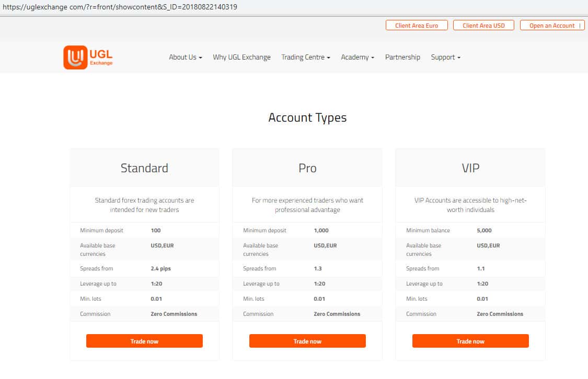
Task: Click Pro minimum deposit value 1,000
Action: [321, 230]
